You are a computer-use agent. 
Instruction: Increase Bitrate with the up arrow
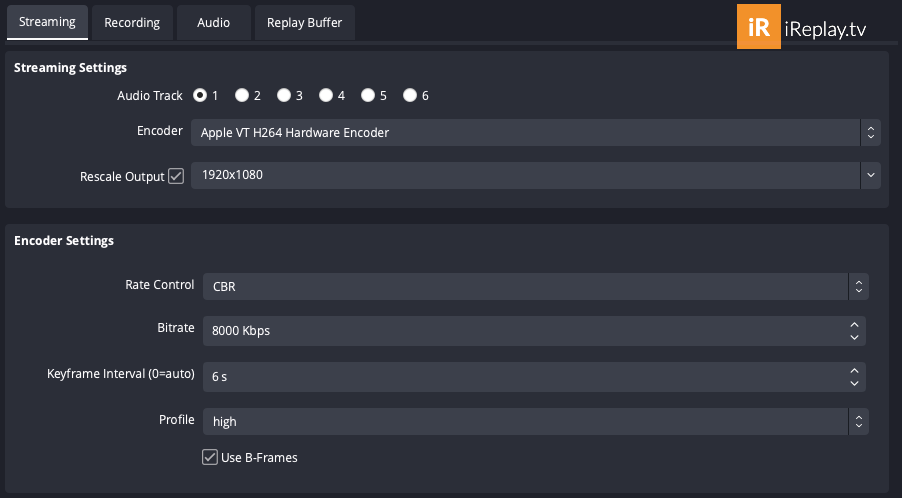coord(854,325)
